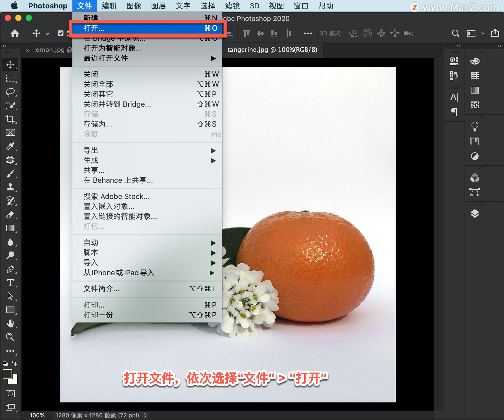Image resolution: width=504 pixels, height=420 pixels.
Task: Select the Horizontal Type tool
Action: [x=10, y=283]
